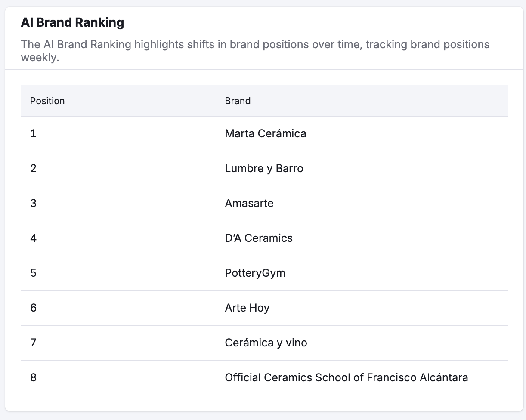Select the Lumbre y Barro brand

click(x=264, y=169)
